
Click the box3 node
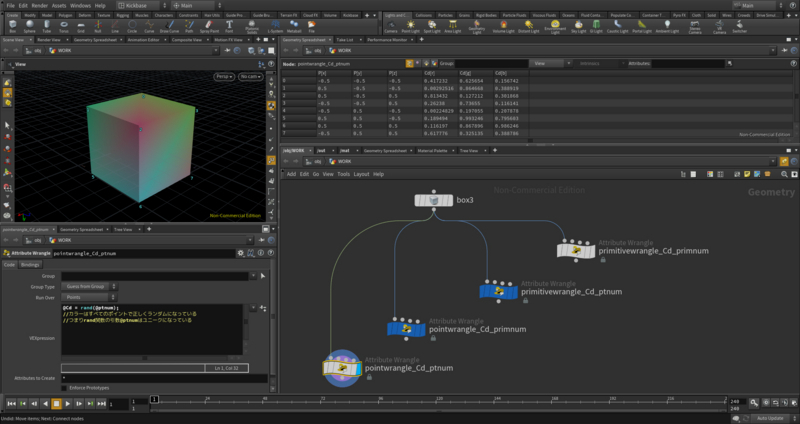[x=434, y=200]
